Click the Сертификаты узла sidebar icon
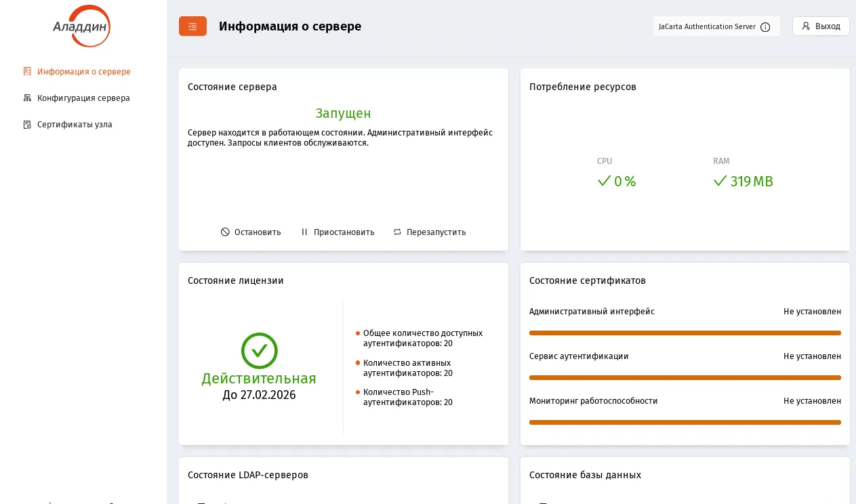The height and width of the screenshot is (504, 856). click(27, 125)
